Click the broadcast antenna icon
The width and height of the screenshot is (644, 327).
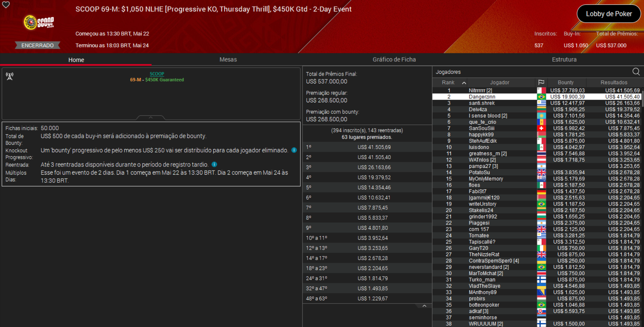coord(10,76)
